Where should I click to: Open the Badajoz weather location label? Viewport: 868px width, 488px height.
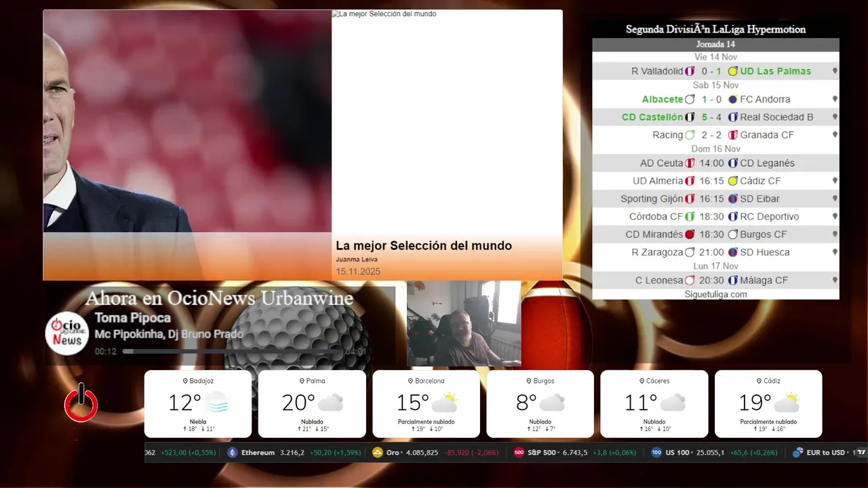coord(198,381)
